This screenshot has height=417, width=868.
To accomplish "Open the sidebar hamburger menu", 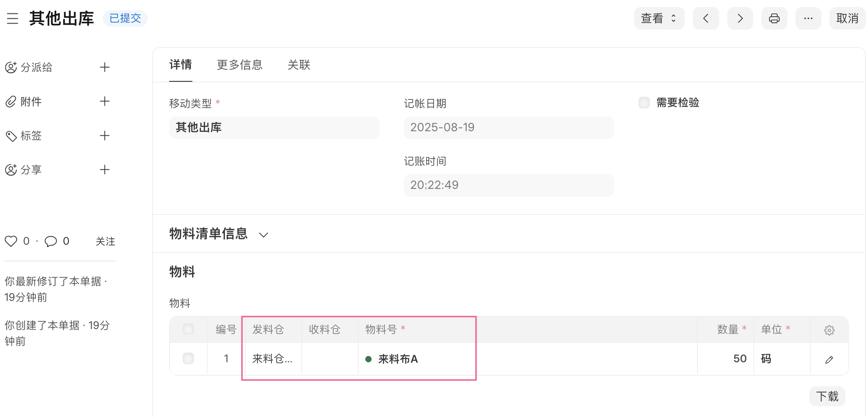I will click(x=13, y=18).
